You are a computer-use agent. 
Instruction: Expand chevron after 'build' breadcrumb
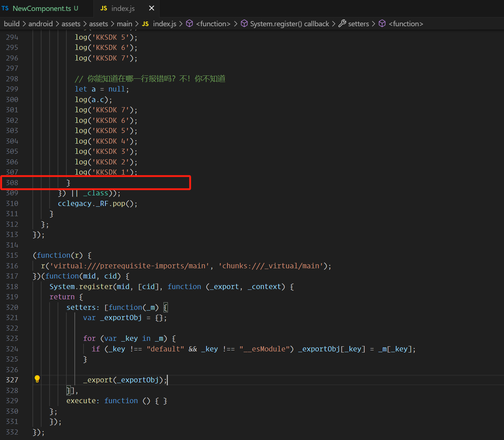point(24,24)
